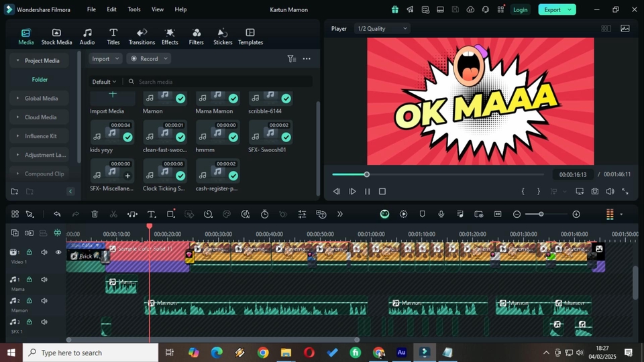Viewport: 644px width, 362px height.
Task: Click the Undo arrow in timeline toolbar
Action: (57, 215)
